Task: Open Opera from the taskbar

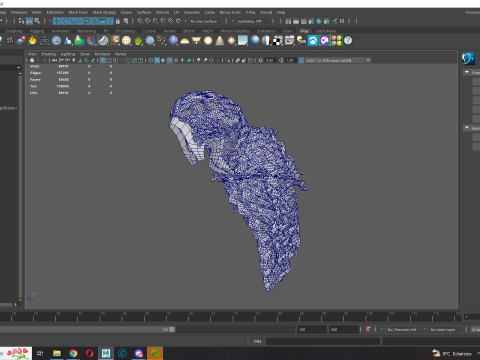Action: [89, 353]
